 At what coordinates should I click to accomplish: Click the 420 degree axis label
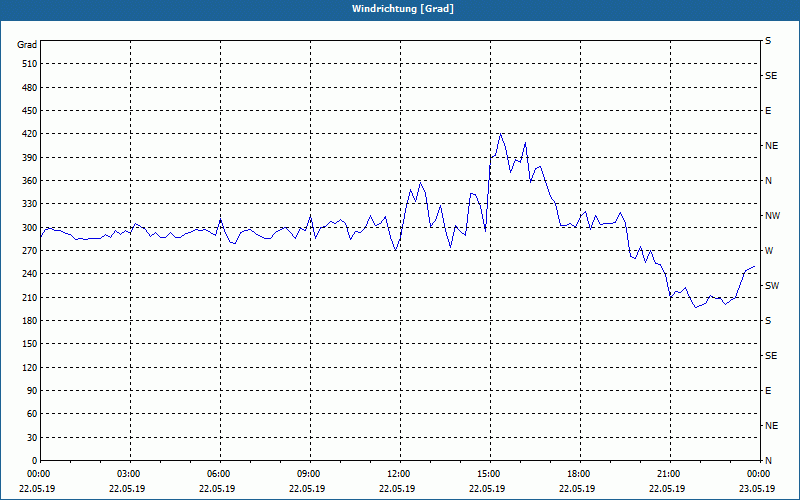click(30, 134)
